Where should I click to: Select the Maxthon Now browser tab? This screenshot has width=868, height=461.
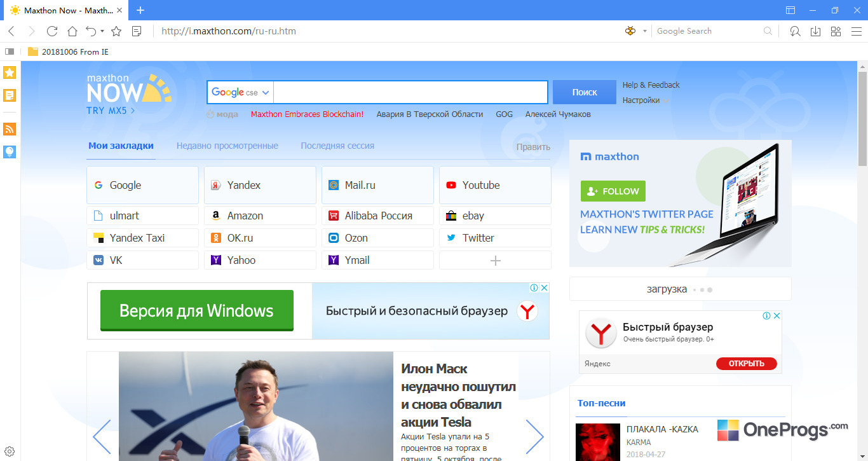[x=65, y=10]
